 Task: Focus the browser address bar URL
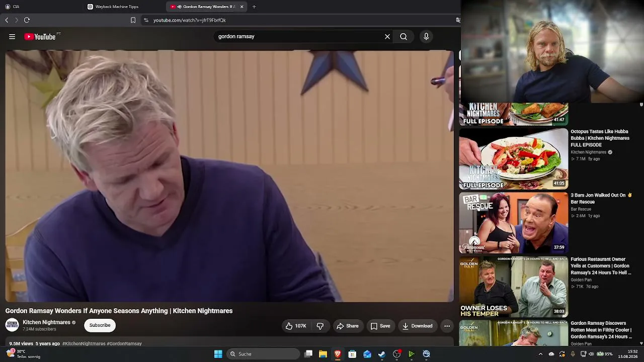click(x=190, y=20)
